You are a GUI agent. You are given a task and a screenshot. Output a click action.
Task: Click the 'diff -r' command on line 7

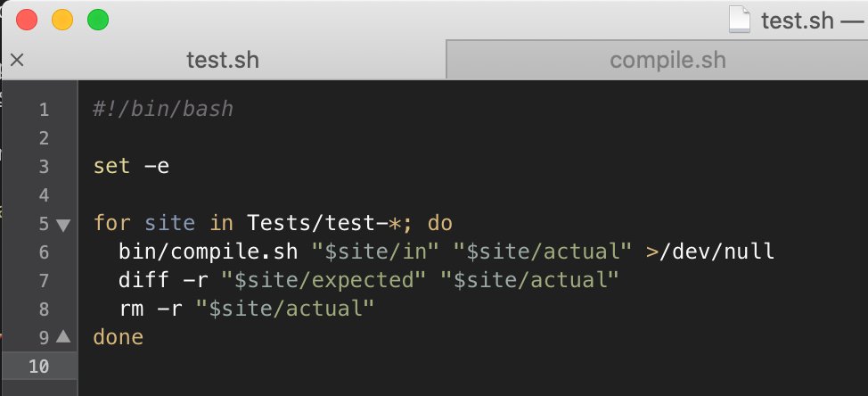(x=163, y=280)
